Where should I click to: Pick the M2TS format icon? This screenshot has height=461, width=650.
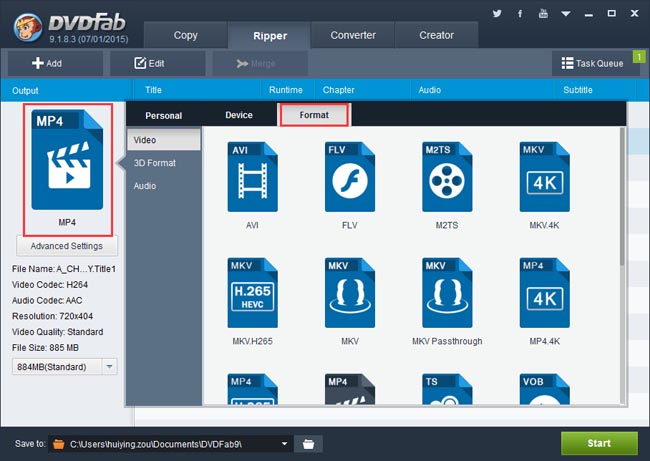447,177
